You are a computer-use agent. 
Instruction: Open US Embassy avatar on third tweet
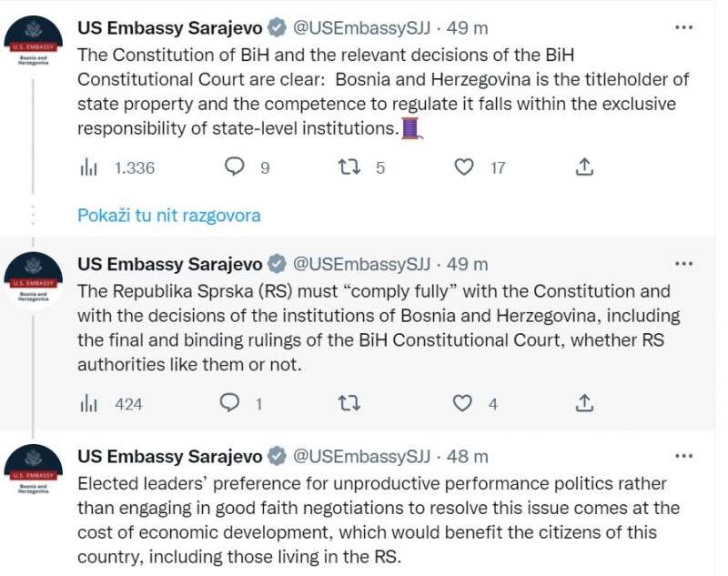click(34, 473)
